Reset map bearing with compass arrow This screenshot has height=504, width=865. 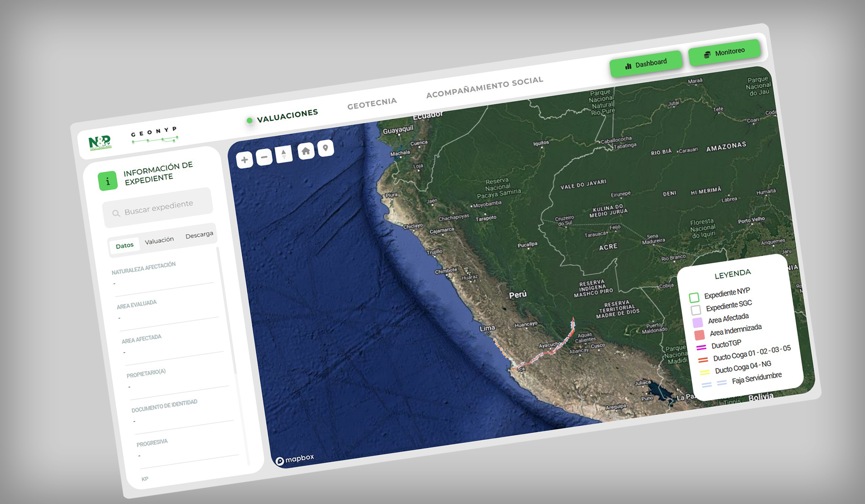click(284, 154)
